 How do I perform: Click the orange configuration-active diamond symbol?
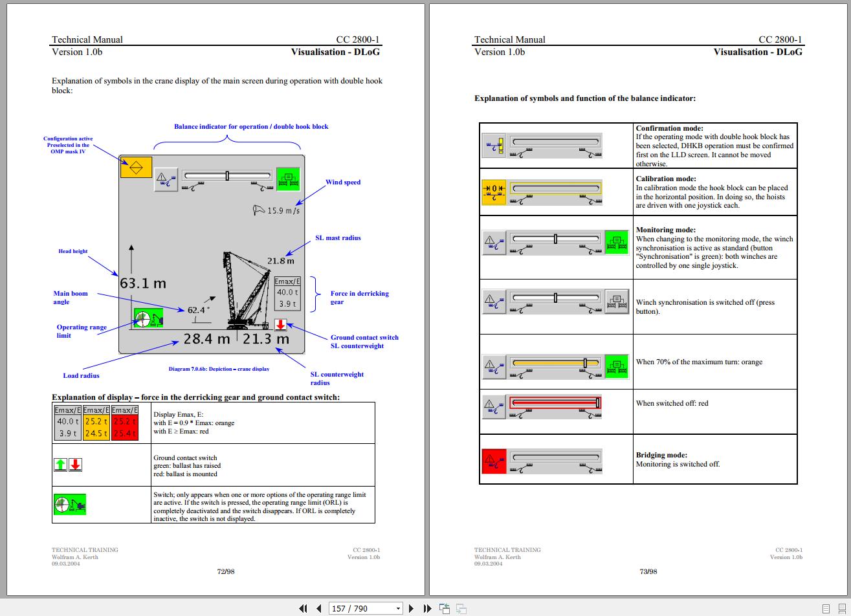tap(136, 166)
